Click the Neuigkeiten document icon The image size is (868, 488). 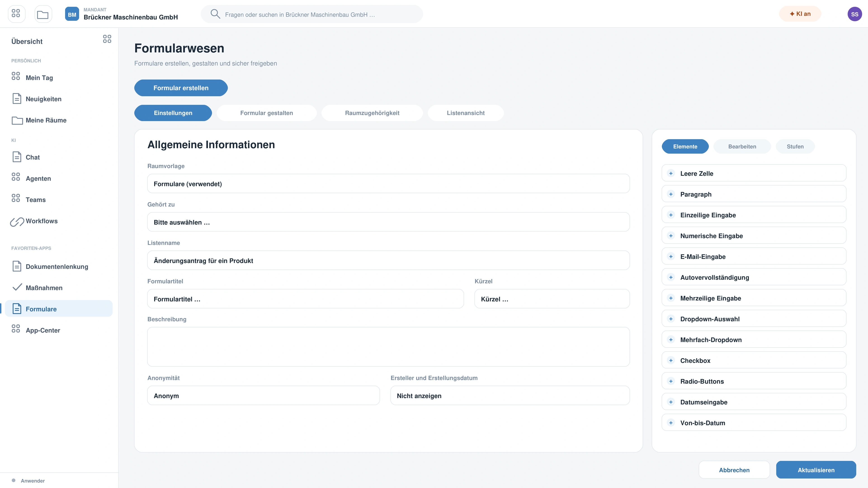(17, 99)
